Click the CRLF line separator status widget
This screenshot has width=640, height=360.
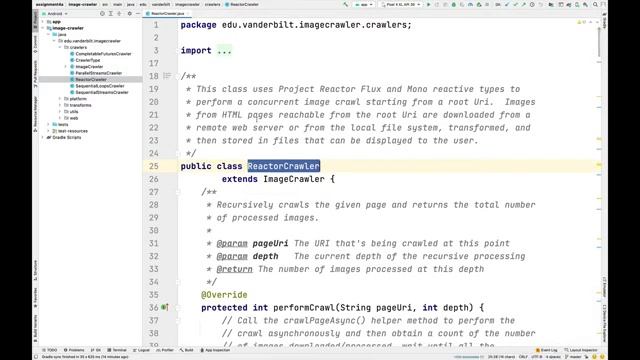pyautogui.click(x=523, y=357)
